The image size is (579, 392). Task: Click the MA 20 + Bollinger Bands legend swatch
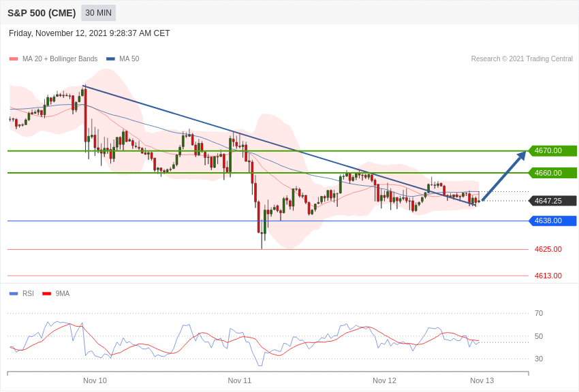click(x=14, y=59)
